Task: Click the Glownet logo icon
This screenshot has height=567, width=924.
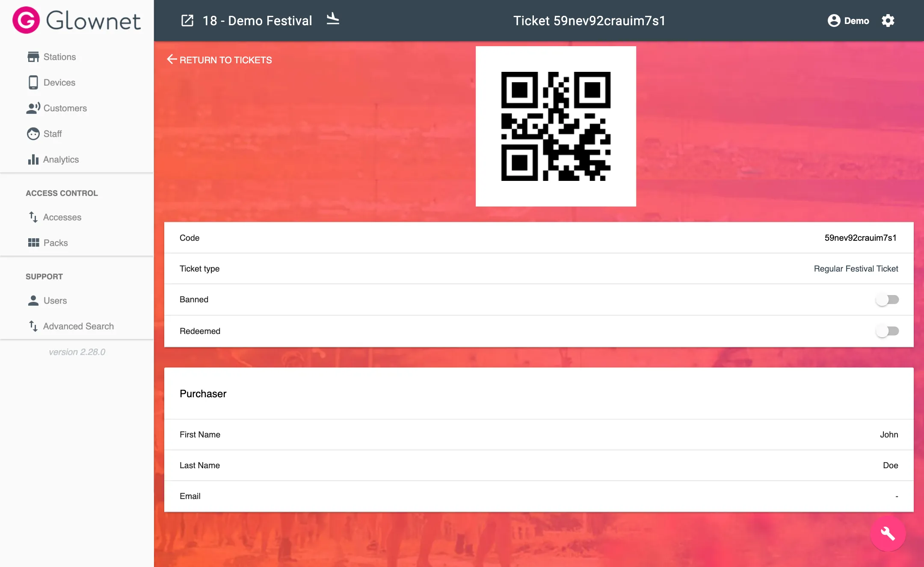Action: (26, 20)
